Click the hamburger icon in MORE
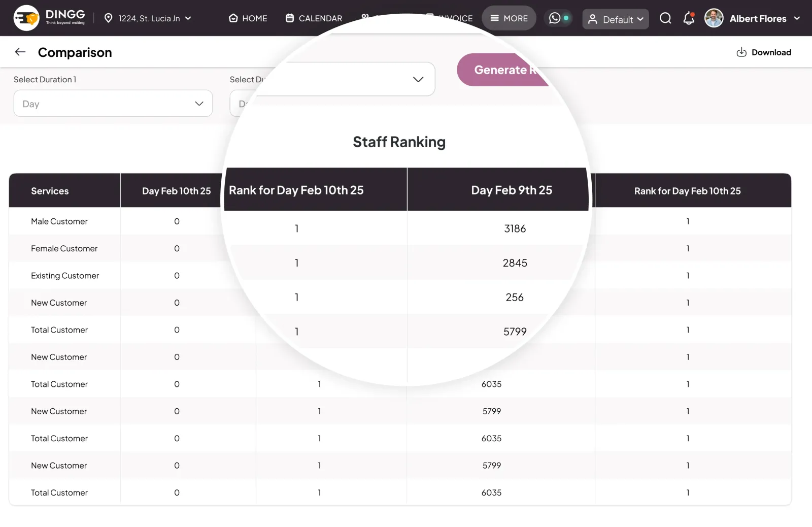Screen dimensions: 812x527 [494, 18]
